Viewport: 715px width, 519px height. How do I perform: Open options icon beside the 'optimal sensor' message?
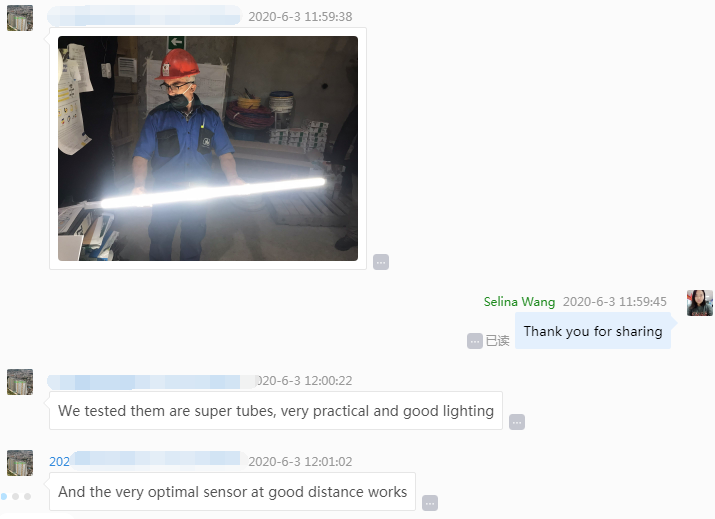430,503
